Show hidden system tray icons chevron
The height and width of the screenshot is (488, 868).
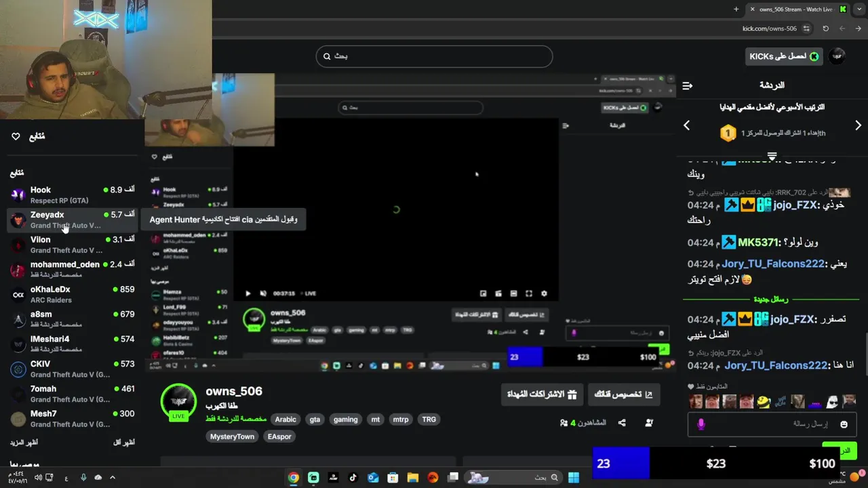tap(113, 478)
